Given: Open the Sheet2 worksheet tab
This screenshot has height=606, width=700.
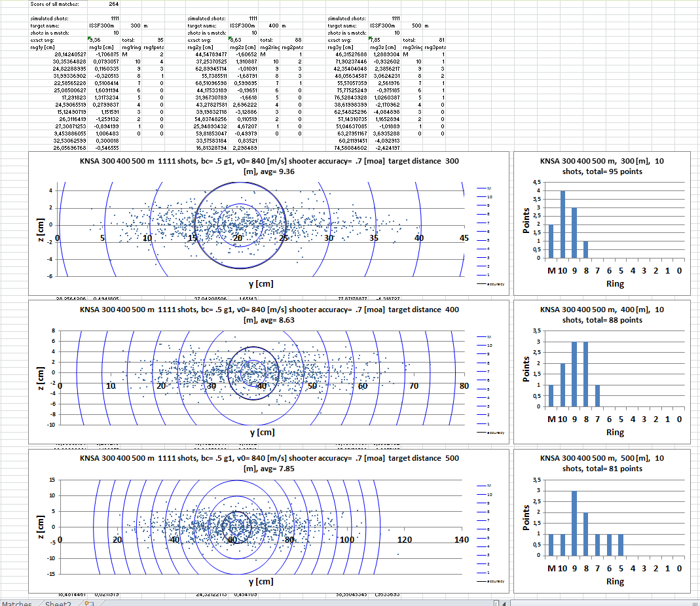Looking at the screenshot, I should (58, 603).
